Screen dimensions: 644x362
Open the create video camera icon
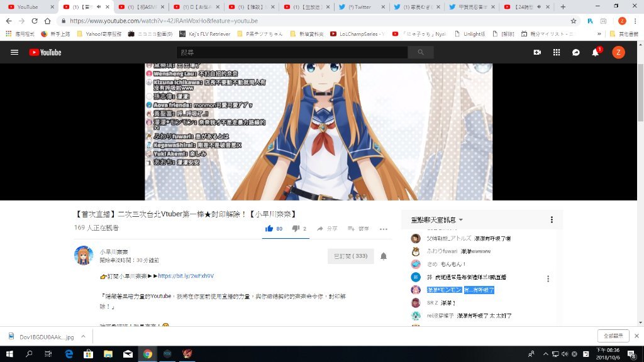pos(537,53)
